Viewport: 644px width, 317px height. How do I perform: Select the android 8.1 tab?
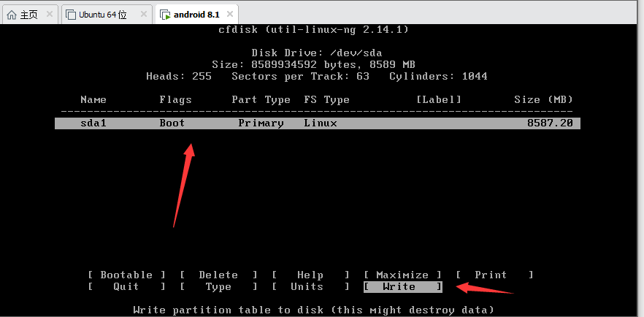point(196,15)
